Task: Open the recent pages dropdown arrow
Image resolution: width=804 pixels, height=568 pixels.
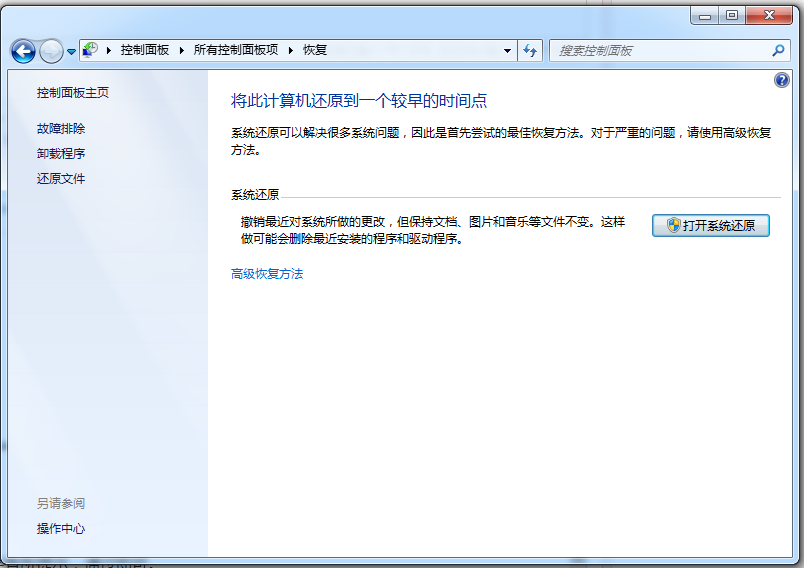Action: click(71, 52)
